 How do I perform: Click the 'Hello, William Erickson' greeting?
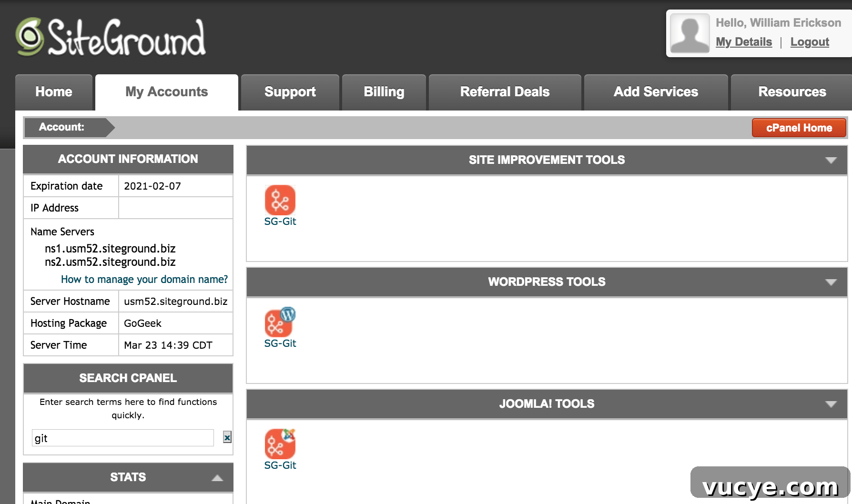(779, 23)
